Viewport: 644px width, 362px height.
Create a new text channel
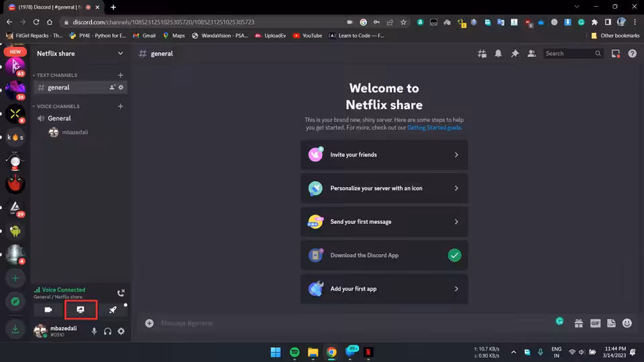click(120, 75)
